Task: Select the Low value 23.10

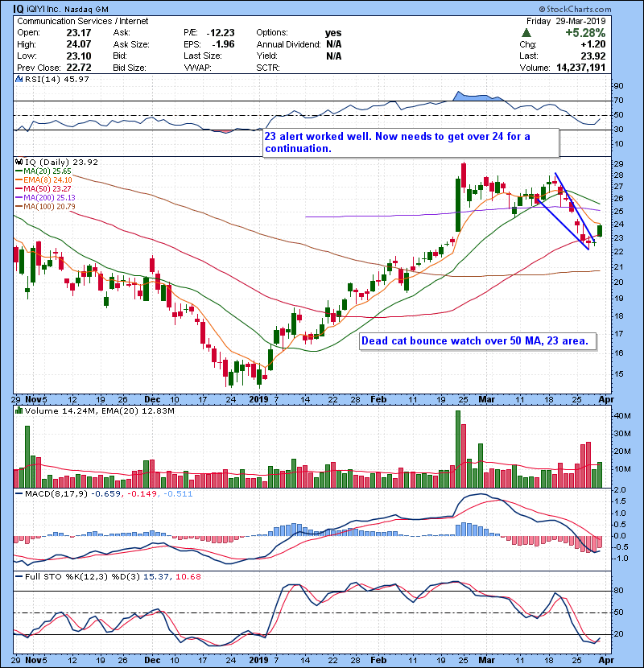Action: 78,56
